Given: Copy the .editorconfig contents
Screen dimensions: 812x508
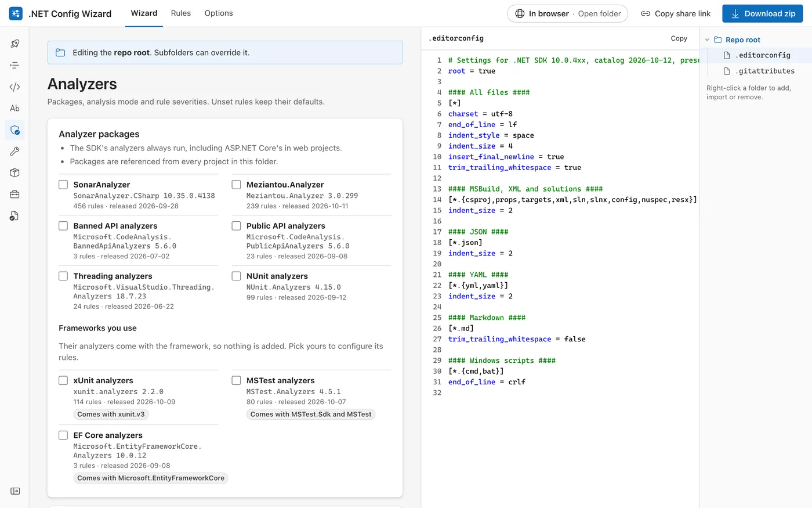Looking at the screenshot, I should point(679,38).
